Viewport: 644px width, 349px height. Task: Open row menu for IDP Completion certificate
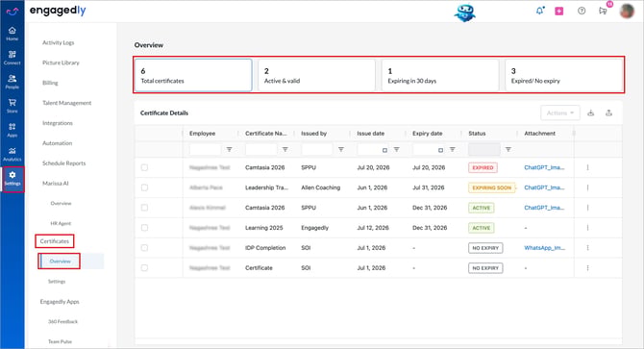point(587,248)
